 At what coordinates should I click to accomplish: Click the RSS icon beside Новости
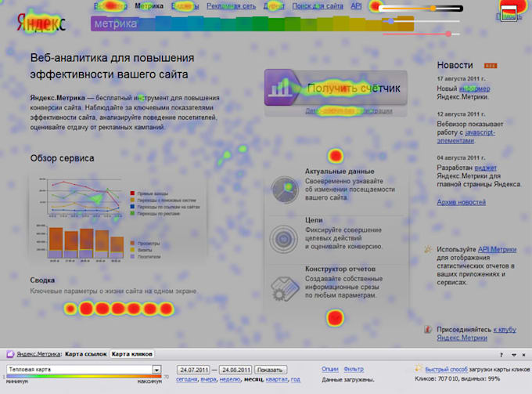coord(491,66)
